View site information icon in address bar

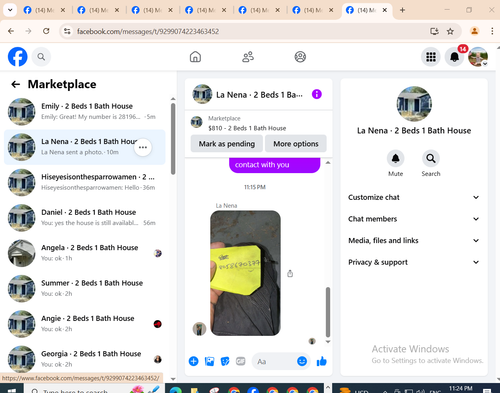(x=67, y=31)
